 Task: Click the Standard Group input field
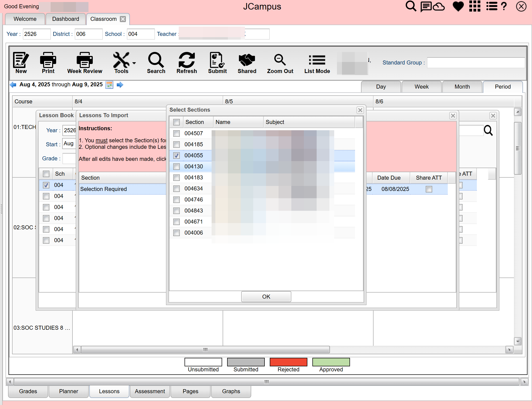coord(476,63)
